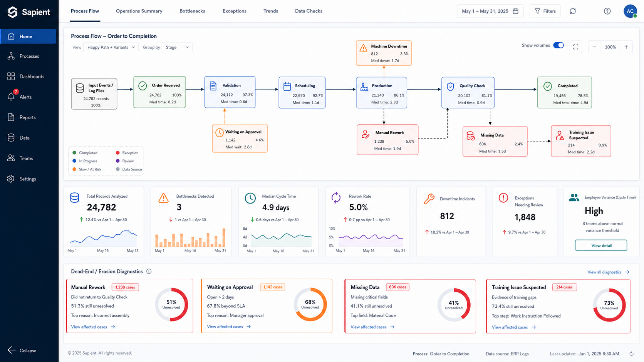Open the Bottlenecks tab
The height and width of the screenshot is (362, 644).
pyautogui.click(x=192, y=11)
